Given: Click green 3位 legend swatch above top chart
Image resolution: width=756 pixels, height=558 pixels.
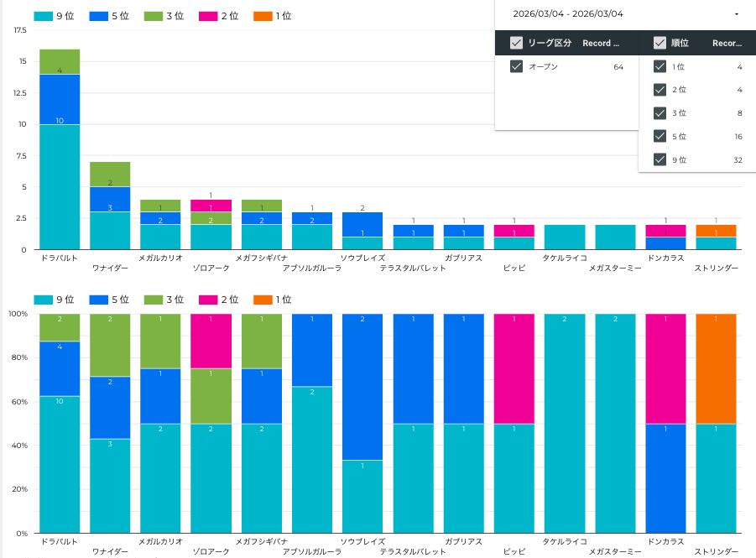Looking at the screenshot, I should pyautogui.click(x=152, y=16).
